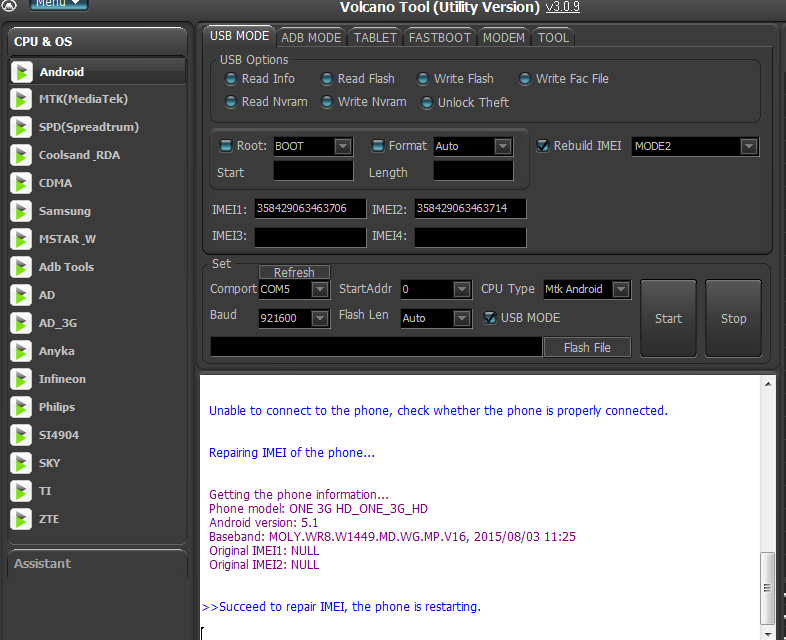786x640 pixels.
Task: Click the IMEI2 input field
Action: [470, 208]
